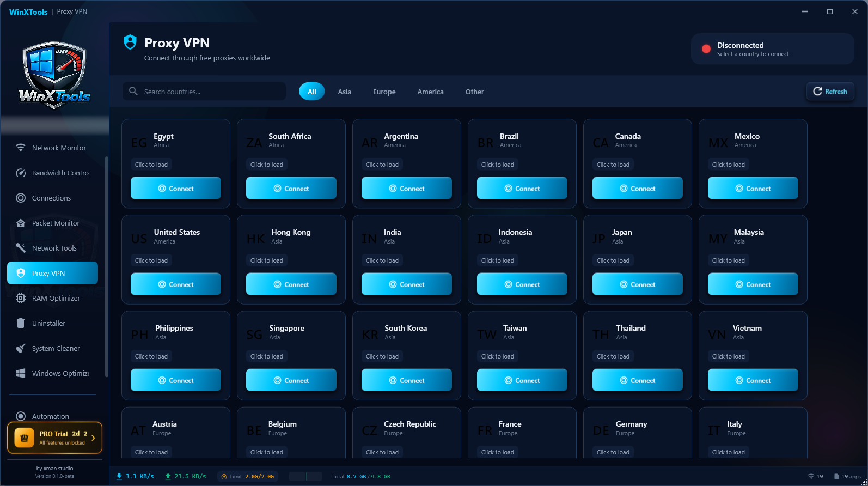Click to load Italy proxies
Viewport: 868px width, 486px height.
point(729,452)
